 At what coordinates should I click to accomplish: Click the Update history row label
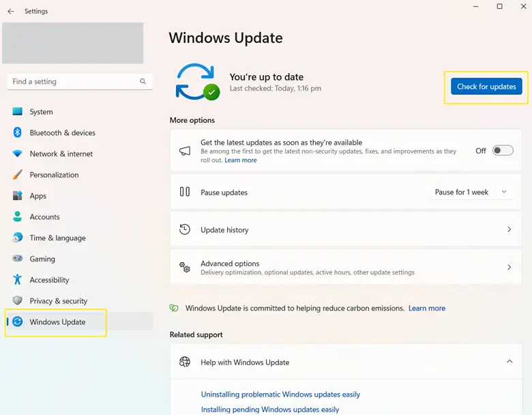[224, 230]
